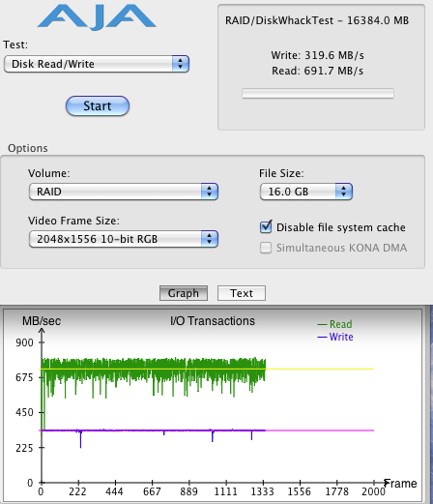Click the File Size popup arrows
Screen dimensions: 433x504
(x=344, y=192)
